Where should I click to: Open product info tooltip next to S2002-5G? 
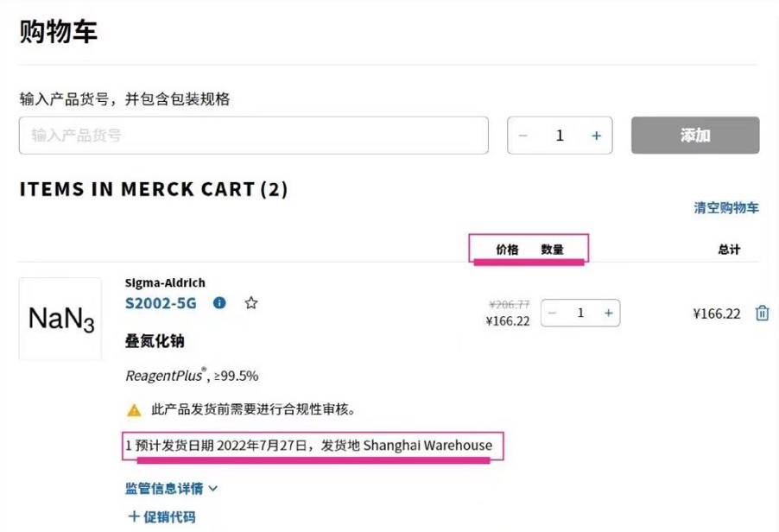(x=222, y=303)
